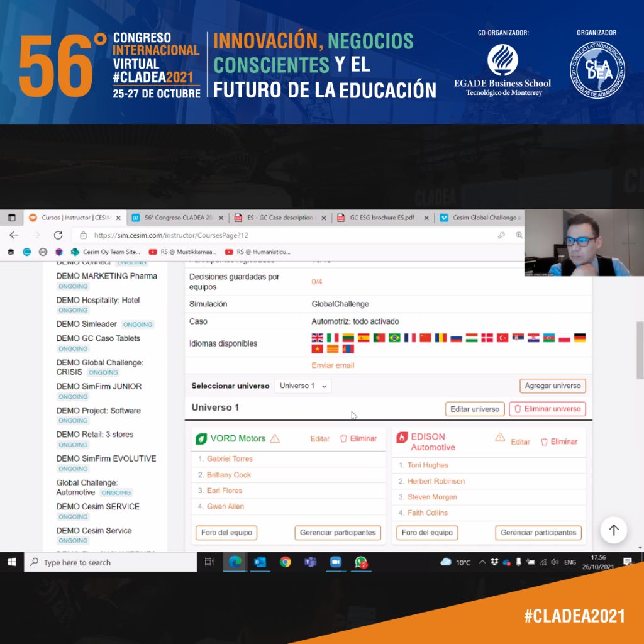Click Editar for VORD Motors team
The image size is (644, 644).
(320, 438)
